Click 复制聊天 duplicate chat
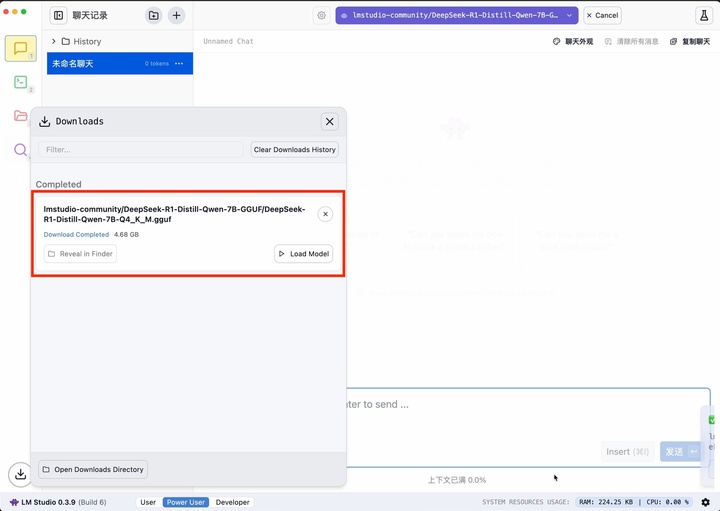Viewport: 720px width, 511px height. 690,41
